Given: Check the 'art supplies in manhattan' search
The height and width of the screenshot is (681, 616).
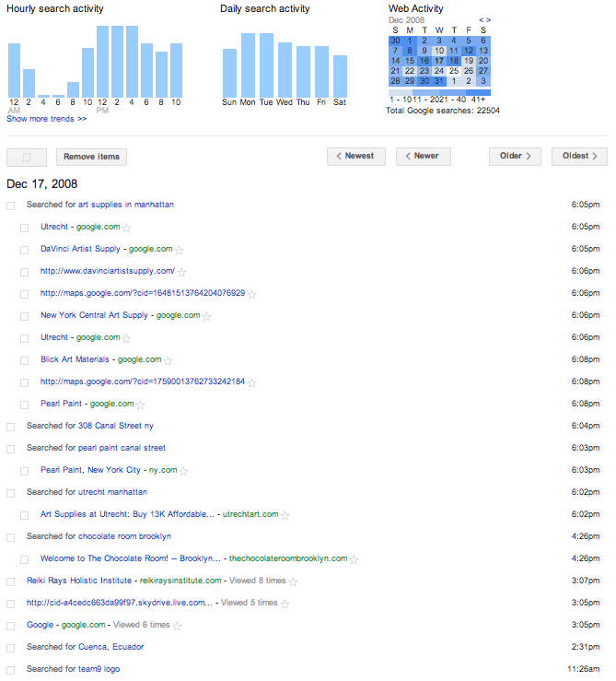Looking at the screenshot, I should 11,205.
